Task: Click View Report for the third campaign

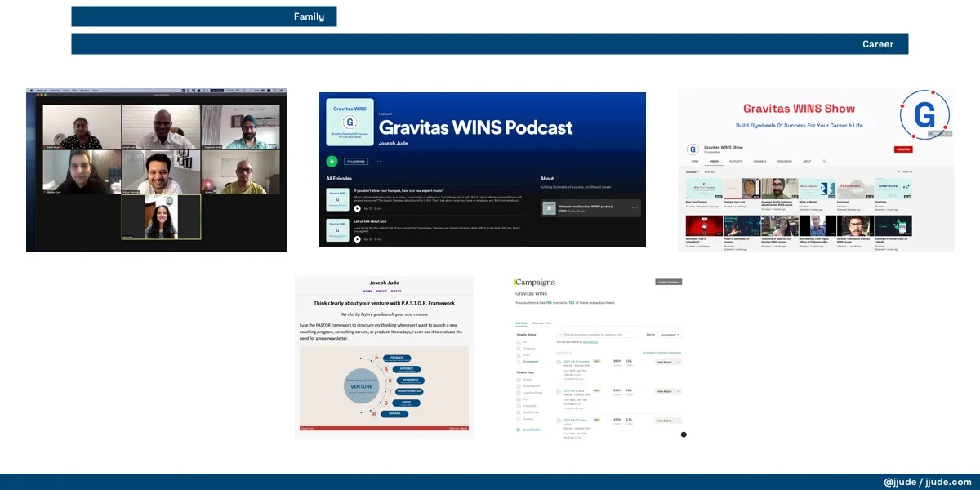Action: tap(665, 421)
